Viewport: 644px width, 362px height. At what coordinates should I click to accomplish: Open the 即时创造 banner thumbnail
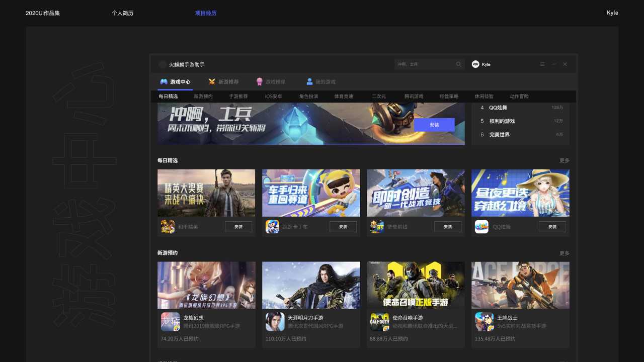click(x=416, y=193)
